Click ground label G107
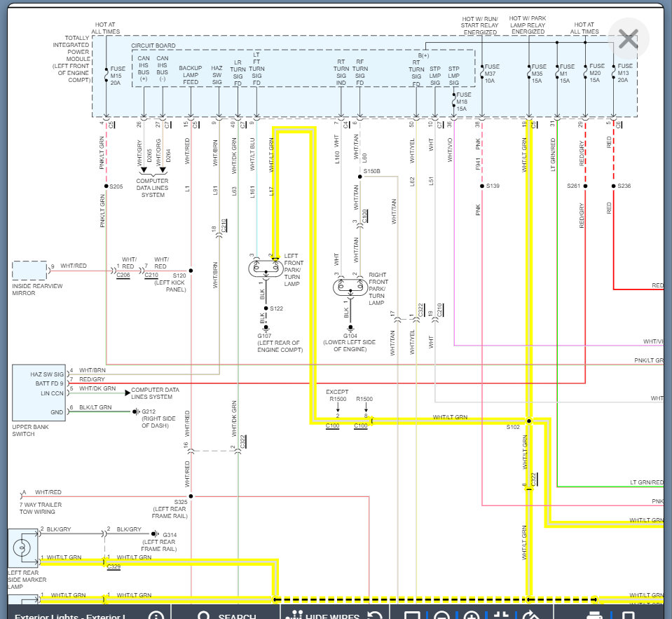Viewport: 672px width, 619px height. pyautogui.click(x=264, y=336)
